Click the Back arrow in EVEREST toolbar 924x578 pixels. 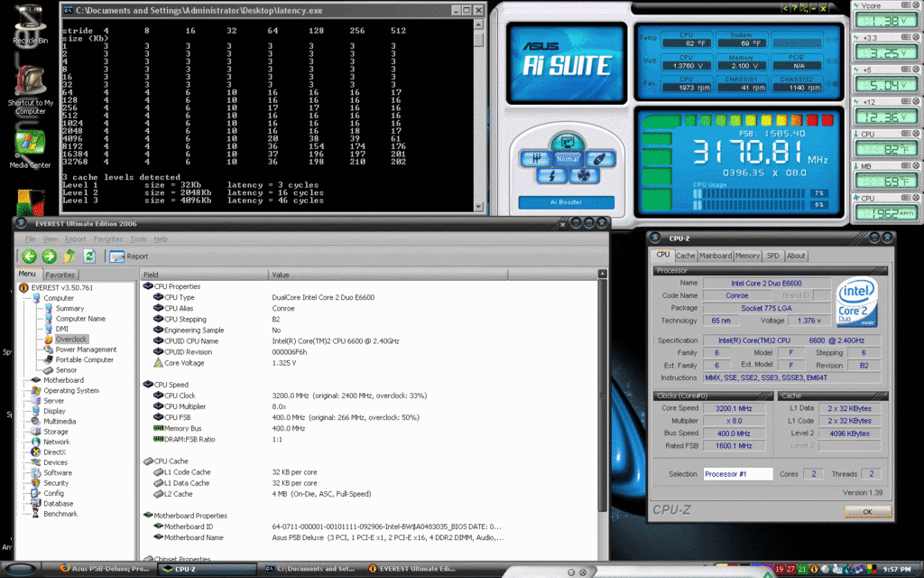tap(30, 256)
